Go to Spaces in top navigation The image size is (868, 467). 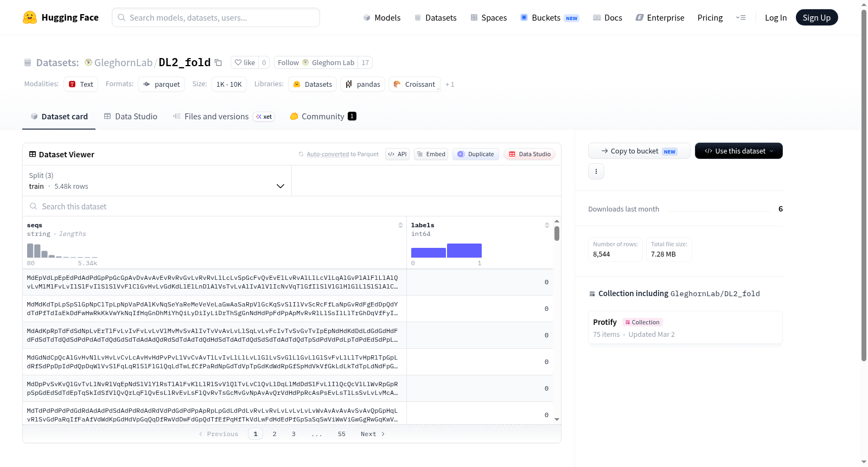click(488, 17)
